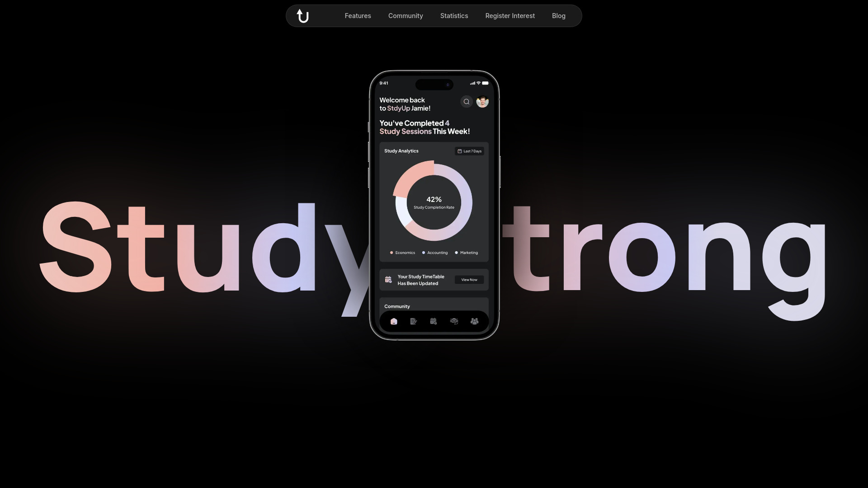The height and width of the screenshot is (488, 868).
Task: Click the Home tab icon in bottom nav
Action: (394, 321)
